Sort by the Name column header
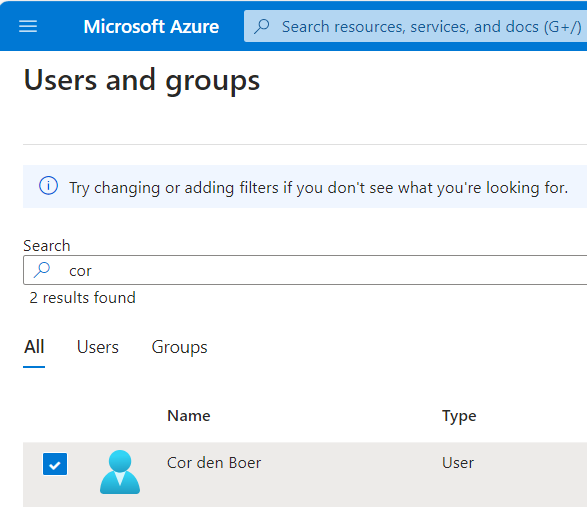 [x=189, y=416]
